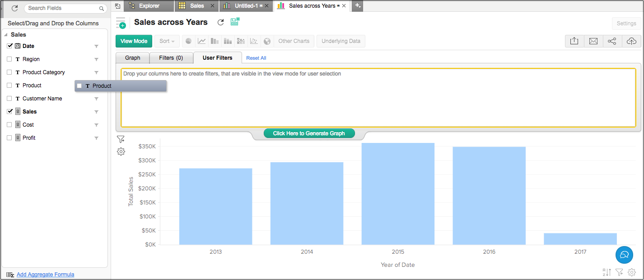Click the Click Here to Generate Graph button
The image size is (644, 280).
(309, 133)
